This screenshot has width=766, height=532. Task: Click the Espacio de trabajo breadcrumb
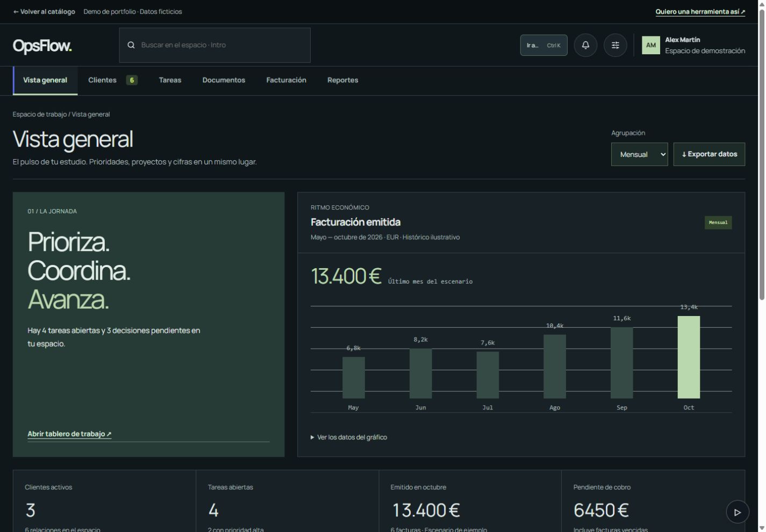(x=40, y=114)
